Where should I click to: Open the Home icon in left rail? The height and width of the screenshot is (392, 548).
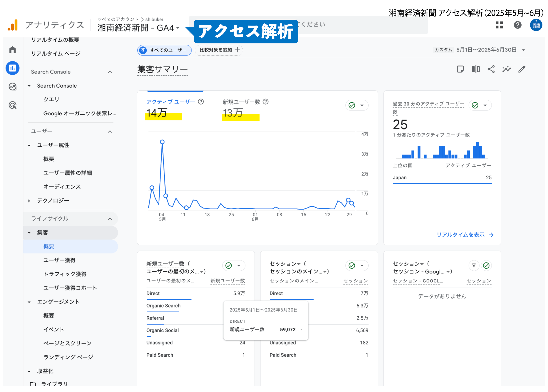(x=13, y=50)
